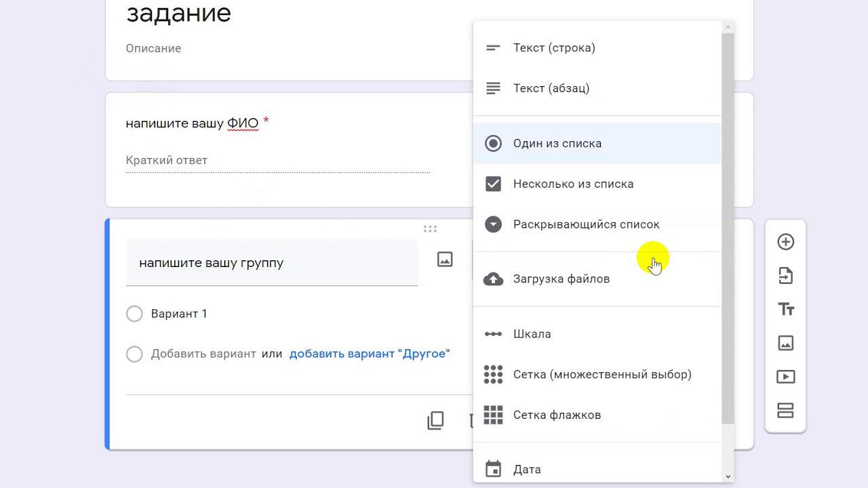Select Загрузка файлов option
868x488 pixels.
click(x=561, y=279)
